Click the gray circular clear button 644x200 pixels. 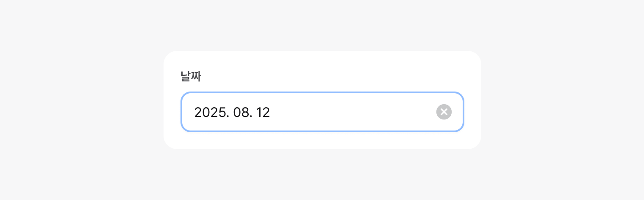(444, 112)
